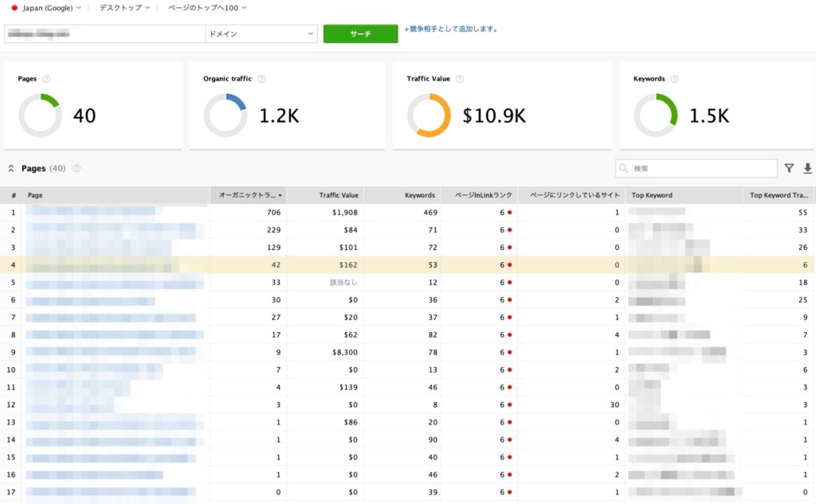816x504 pixels.
Task: Click the green Pages donut chart
Action: pyautogui.click(x=40, y=115)
